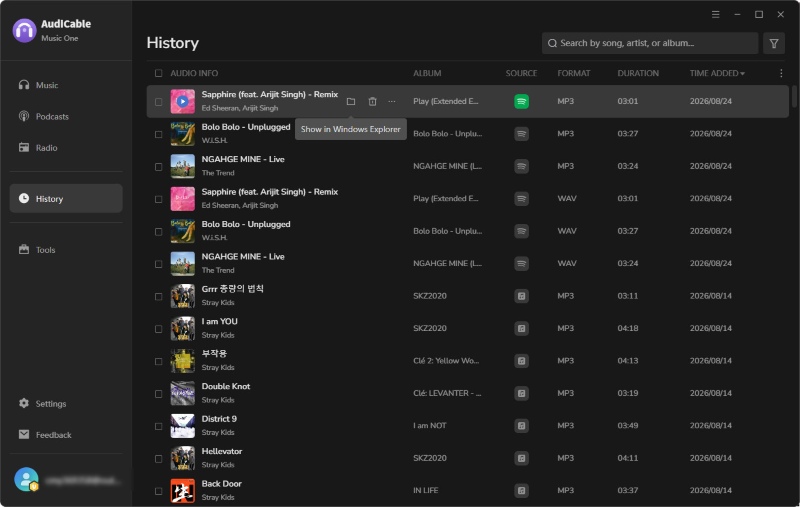The height and width of the screenshot is (507, 800).
Task: Go to Music section
Action: (x=66, y=85)
